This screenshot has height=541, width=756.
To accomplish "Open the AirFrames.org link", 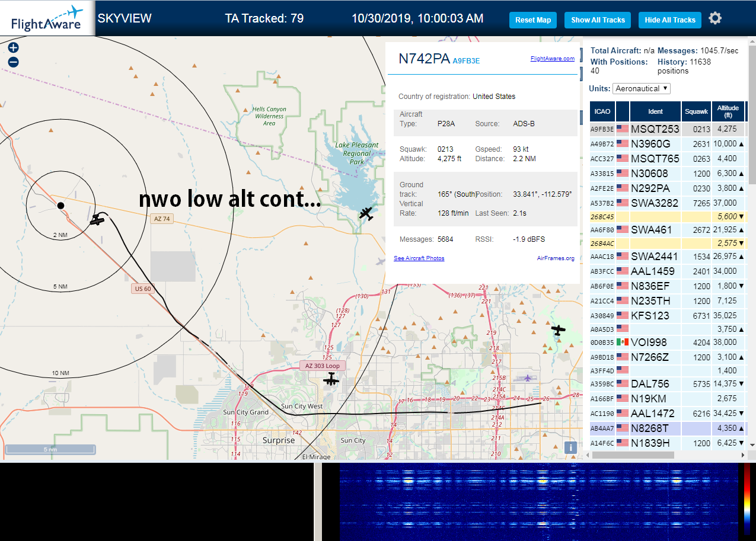I will point(556,258).
